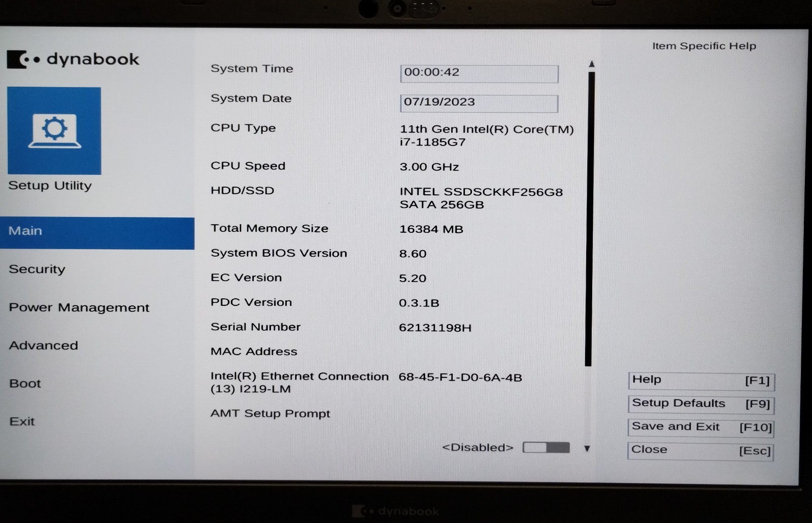Screen dimensions: 812x523
Task: Click the INTEL SSDSCKKF256G8 drive entry
Action: [x=481, y=198]
